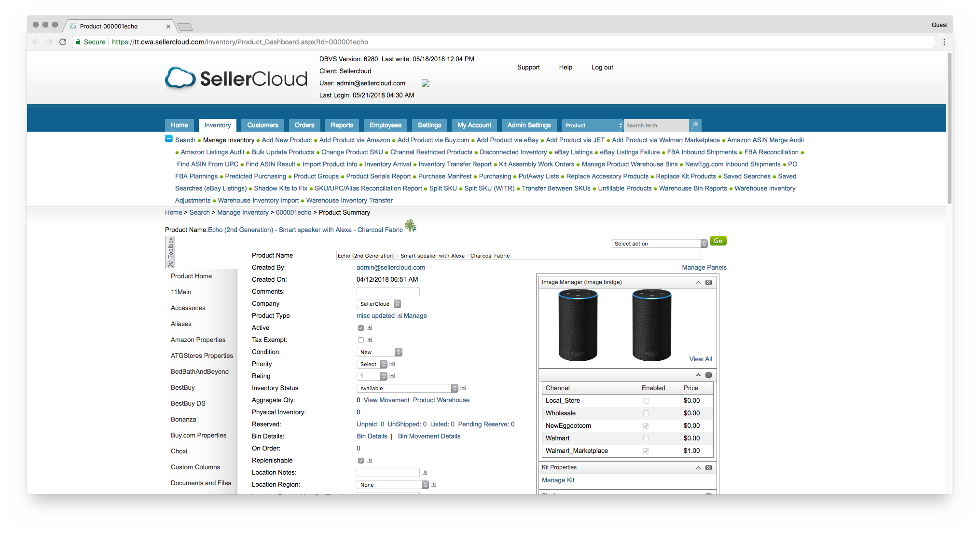The image size is (980, 533).
Task: Open the Manage Kit link
Action: point(558,480)
